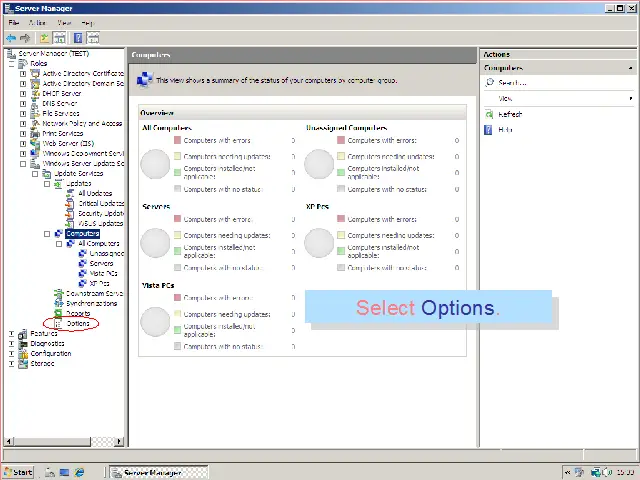Click the Features node icon

click(23, 333)
